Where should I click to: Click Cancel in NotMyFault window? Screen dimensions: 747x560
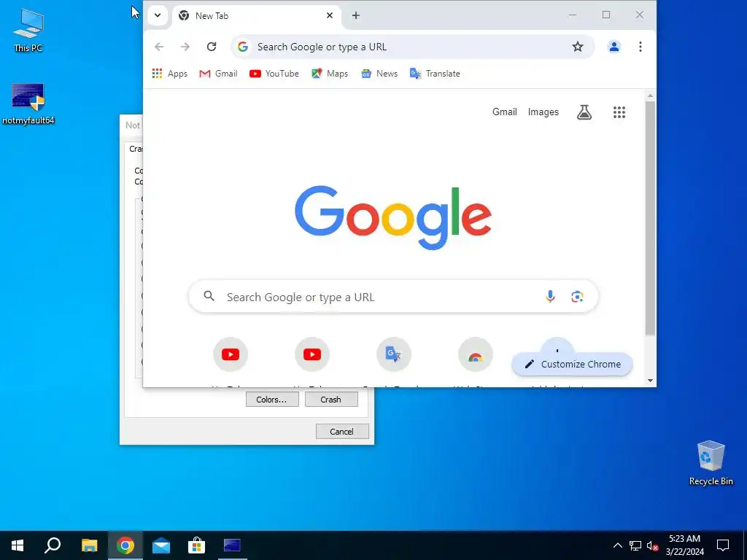coord(342,432)
